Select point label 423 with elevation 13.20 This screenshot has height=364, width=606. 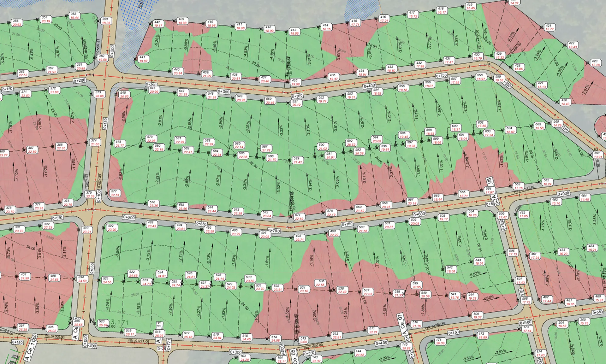click(x=596, y=63)
